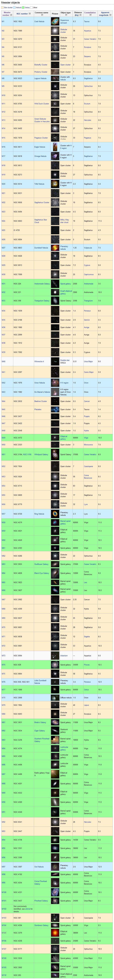Follow the M1 Messier number link
Image resolution: width=114 pixels, height=980 pixels.
[x=3, y=22]
